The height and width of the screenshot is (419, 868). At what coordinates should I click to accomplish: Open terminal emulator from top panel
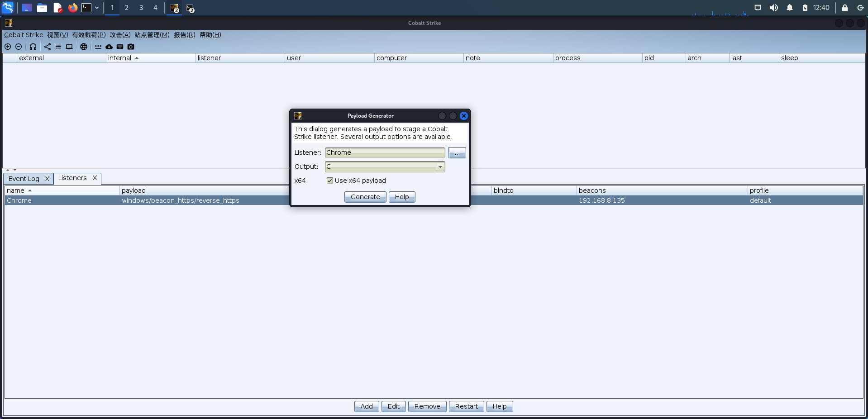click(86, 8)
